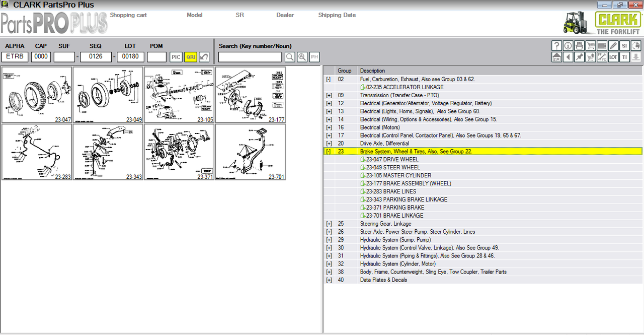644x335 pixels.
Task: Click the cart upload arrow icon
Action: point(591,57)
